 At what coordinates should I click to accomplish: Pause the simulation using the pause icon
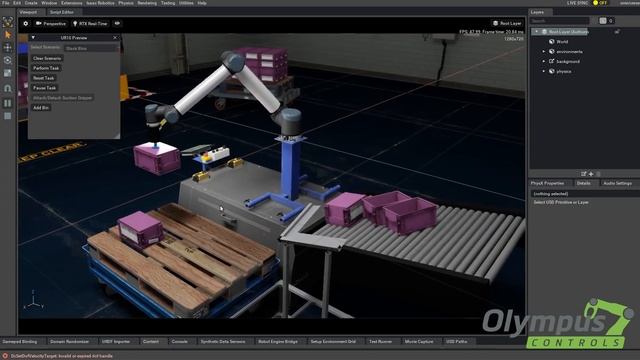(8, 103)
